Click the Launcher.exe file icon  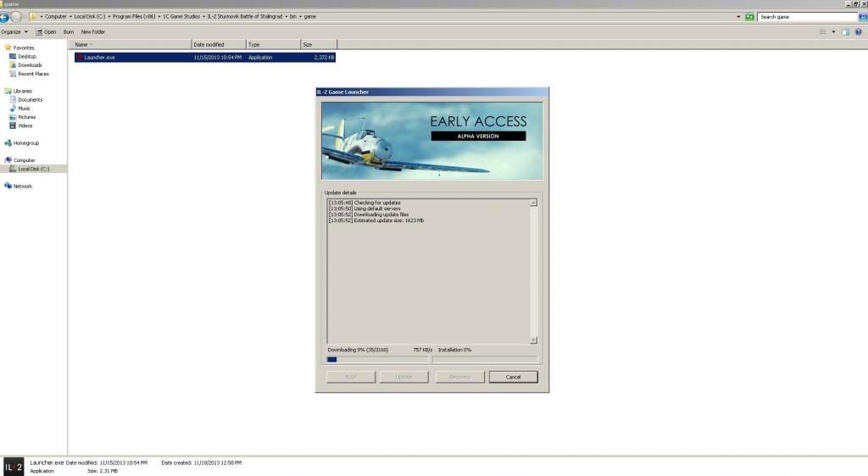(80, 57)
